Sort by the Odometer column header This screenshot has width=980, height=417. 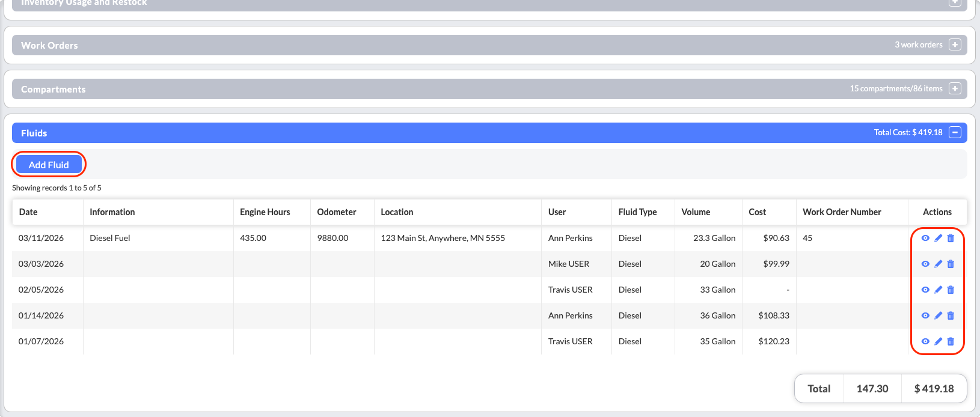(x=337, y=212)
